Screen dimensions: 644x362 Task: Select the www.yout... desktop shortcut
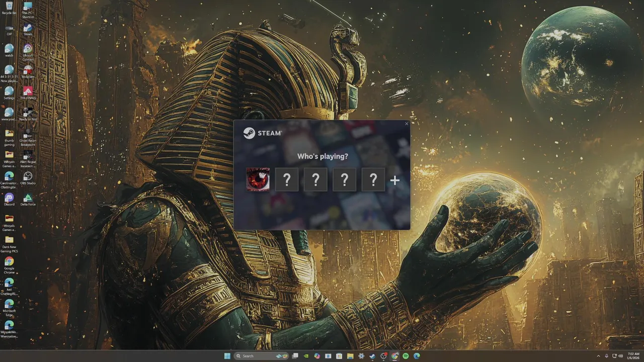[9, 114]
